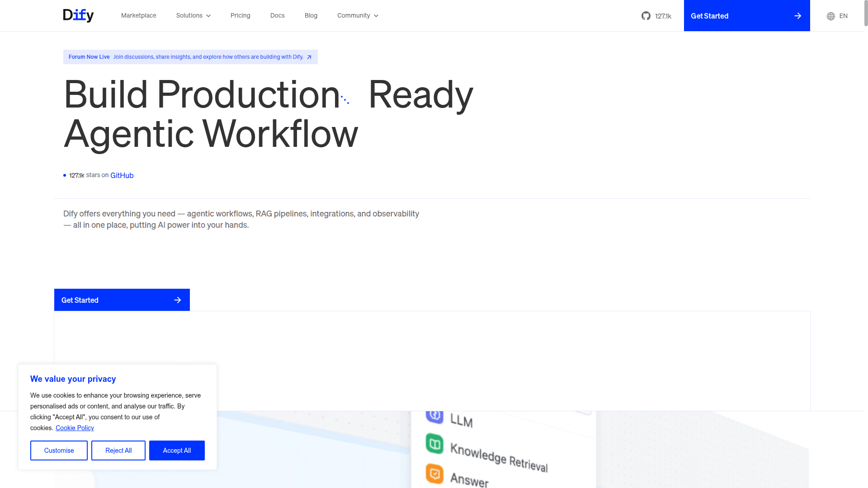The width and height of the screenshot is (868, 488).
Task: Click the globe language icon
Action: (x=830, y=16)
